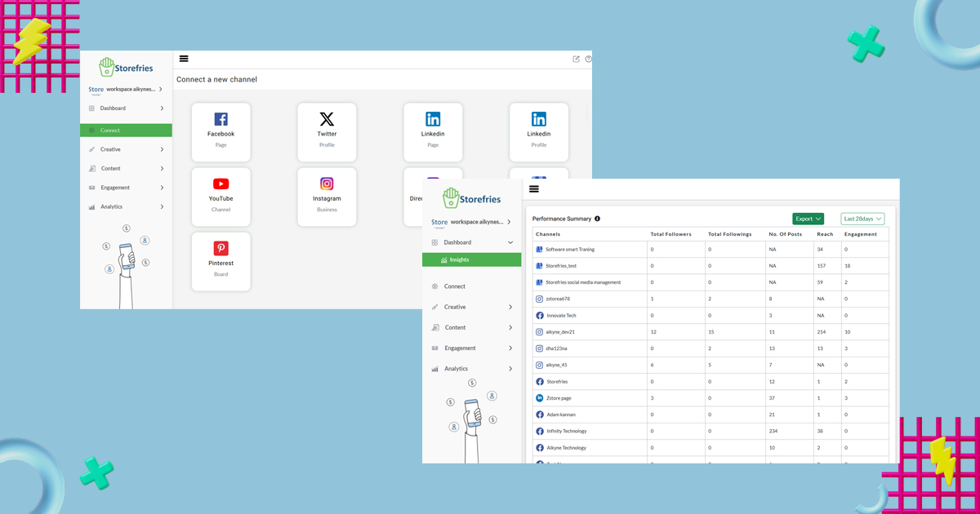Click the Instagram icon beside aikyne_45
Screen dimensions: 980x514
click(x=540, y=365)
